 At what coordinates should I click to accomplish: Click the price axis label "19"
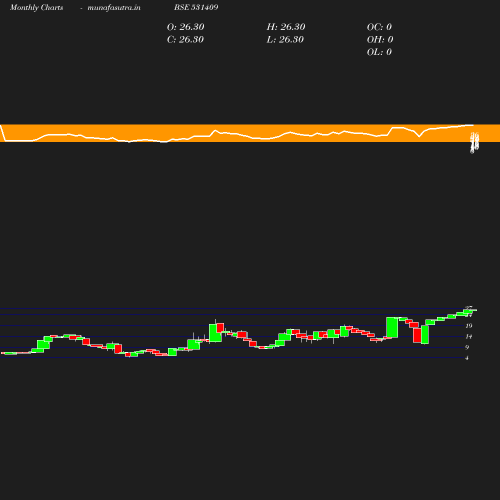(x=469, y=326)
